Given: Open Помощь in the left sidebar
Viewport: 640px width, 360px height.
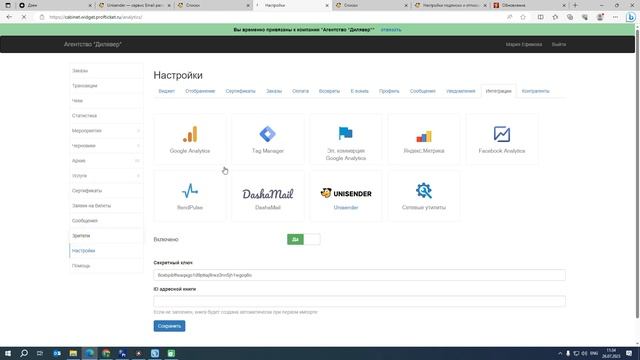Looking at the screenshot, I should click(106, 266).
